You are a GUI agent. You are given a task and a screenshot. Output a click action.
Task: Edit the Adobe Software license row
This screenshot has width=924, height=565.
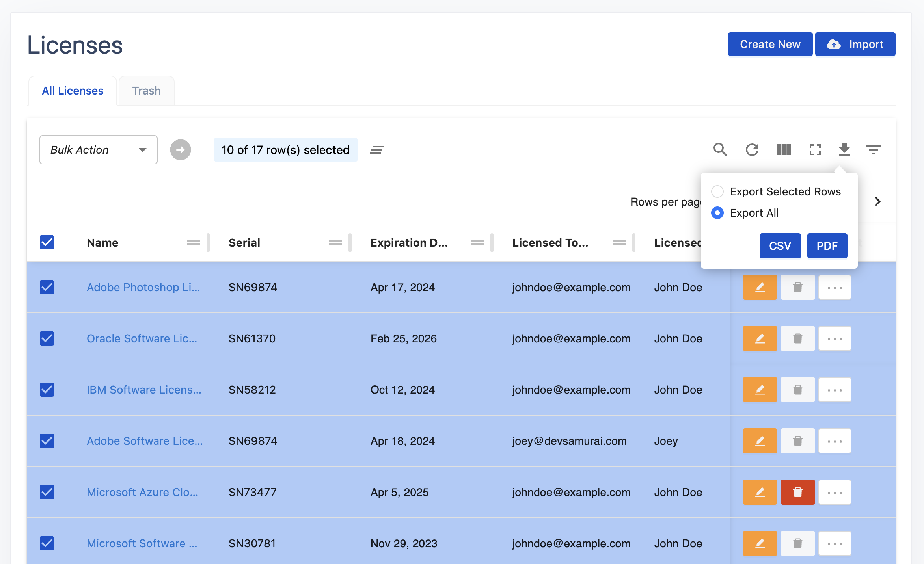(760, 441)
